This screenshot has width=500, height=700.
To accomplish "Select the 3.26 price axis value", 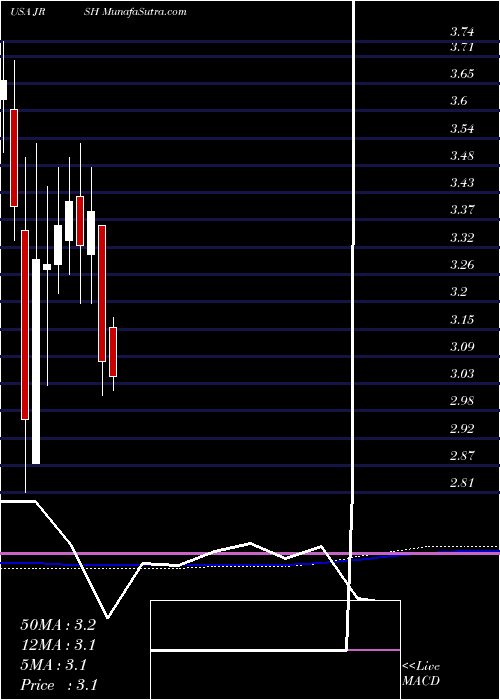I will 462,265.
